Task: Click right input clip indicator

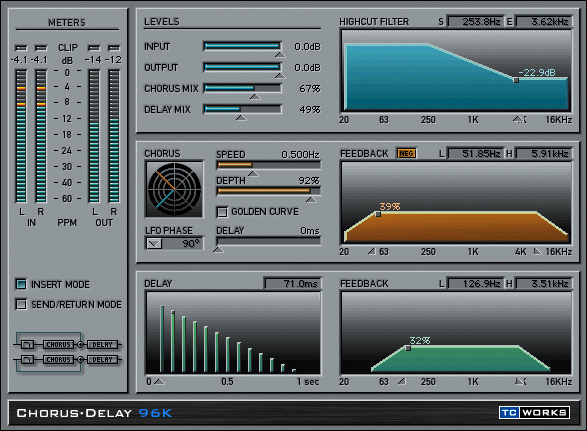Action: pos(41,48)
